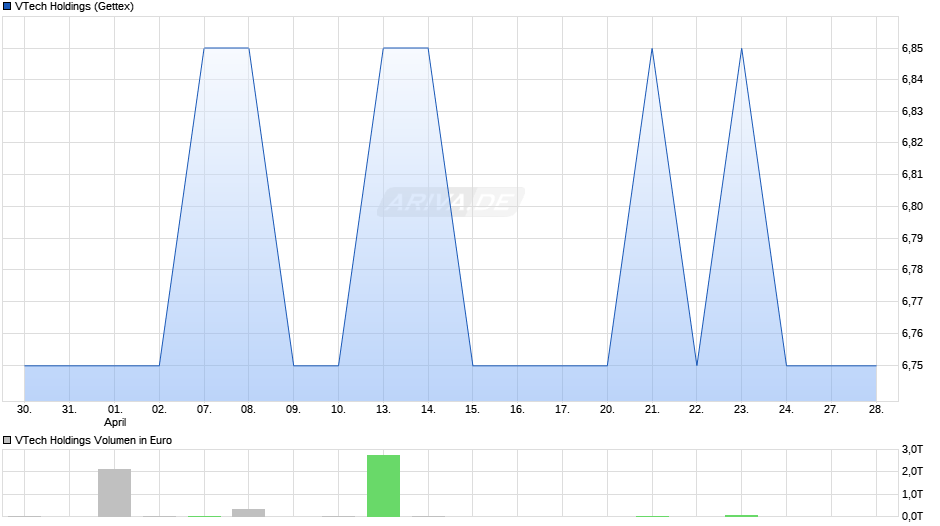
Task: Click the price peak at date 21.
Action: coord(652,49)
